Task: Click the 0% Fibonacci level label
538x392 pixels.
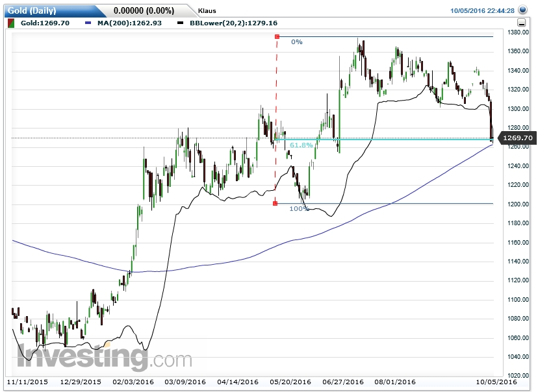Action: tap(296, 42)
